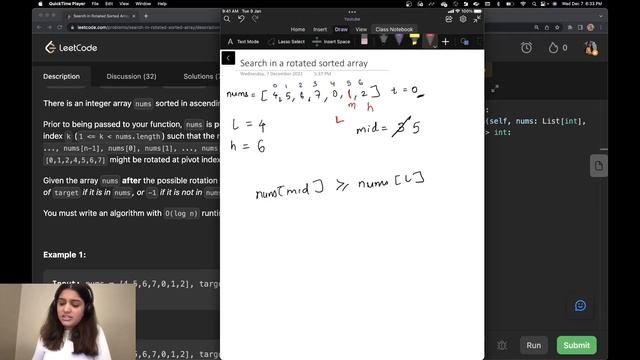
Task: Click the browser back arrow
Action: (39, 27)
